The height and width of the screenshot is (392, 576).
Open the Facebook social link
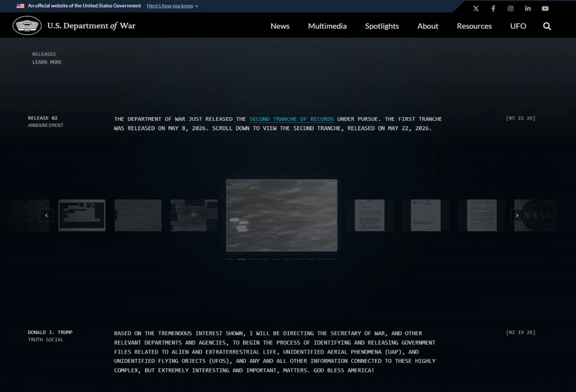coord(493,9)
